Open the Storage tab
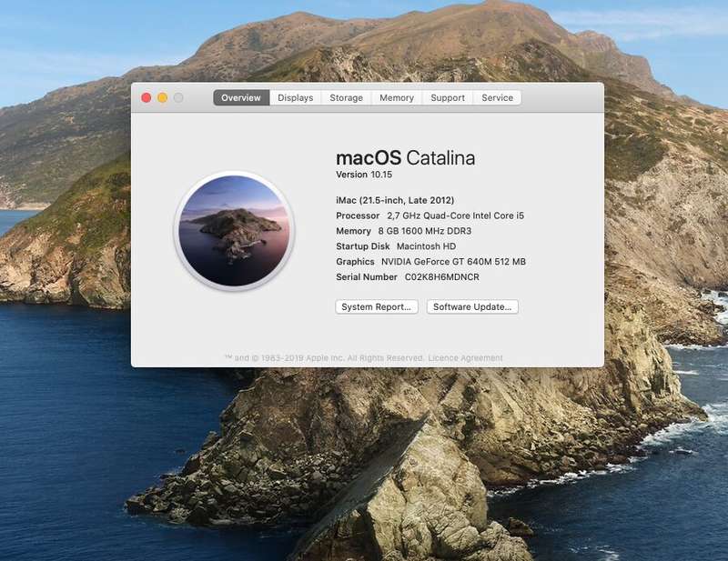This screenshot has width=728, height=561. (347, 98)
